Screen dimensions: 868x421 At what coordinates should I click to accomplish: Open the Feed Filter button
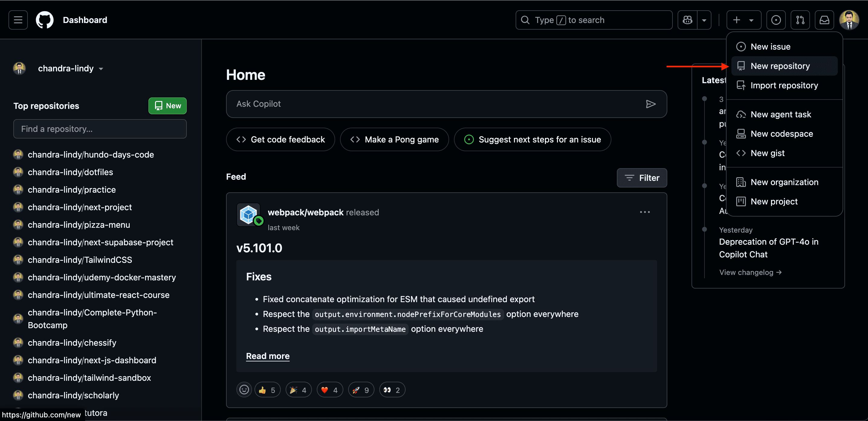[x=642, y=178]
